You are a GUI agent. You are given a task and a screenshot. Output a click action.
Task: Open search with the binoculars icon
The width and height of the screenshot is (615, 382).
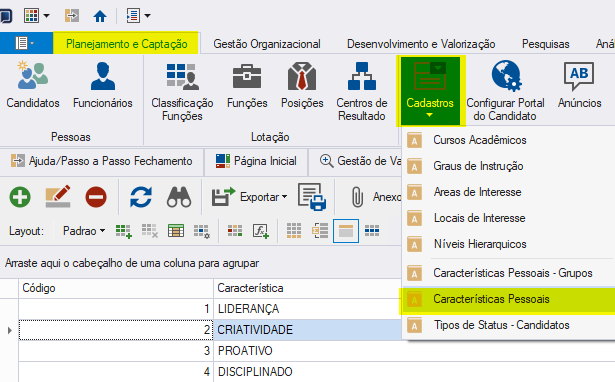pos(179,196)
